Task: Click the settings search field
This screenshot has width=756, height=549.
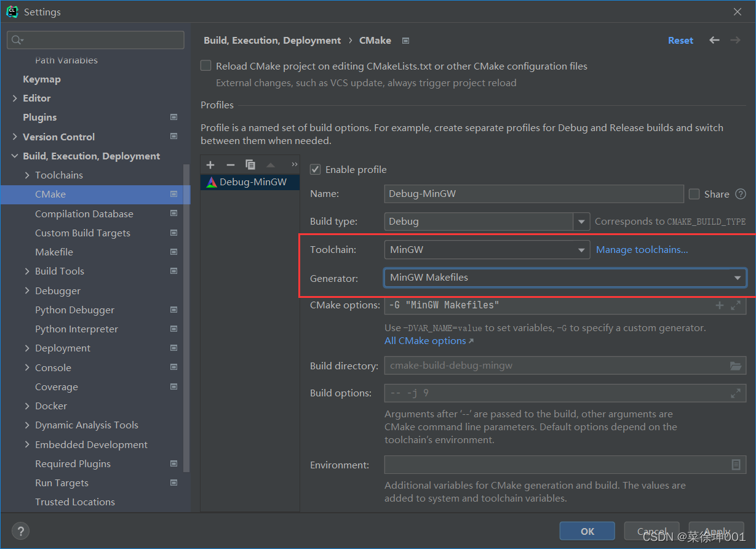Action: [95, 40]
